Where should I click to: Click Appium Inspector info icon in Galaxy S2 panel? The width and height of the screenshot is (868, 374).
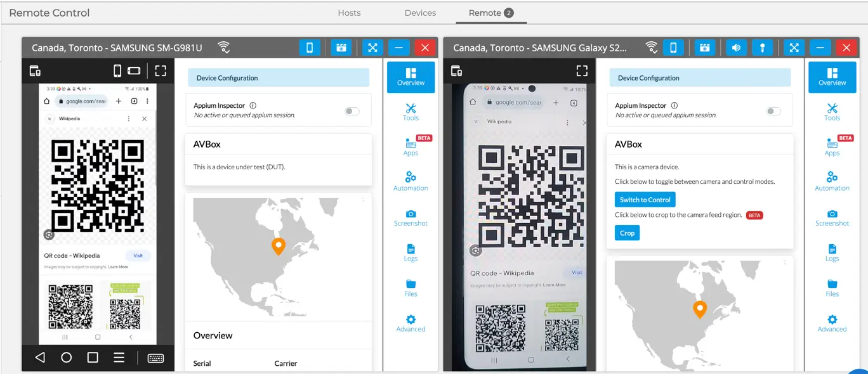tap(674, 106)
